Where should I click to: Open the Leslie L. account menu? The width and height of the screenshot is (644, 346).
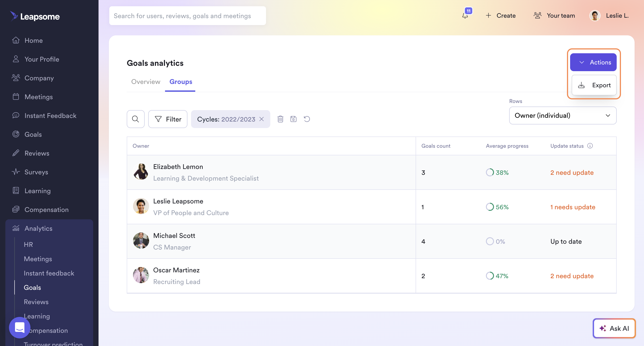click(x=609, y=15)
